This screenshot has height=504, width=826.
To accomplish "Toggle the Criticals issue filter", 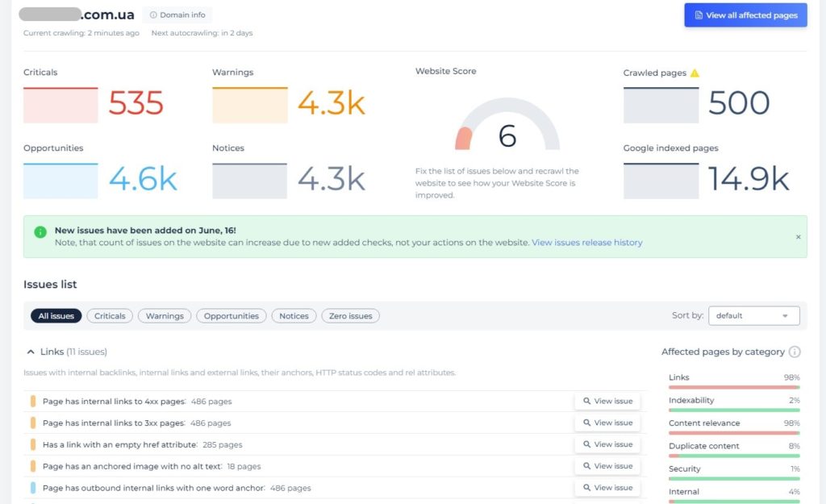I will [109, 315].
